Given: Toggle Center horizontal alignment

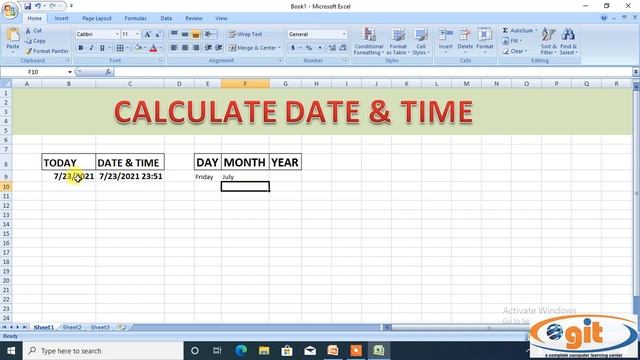Looking at the screenshot, I should point(185,48).
